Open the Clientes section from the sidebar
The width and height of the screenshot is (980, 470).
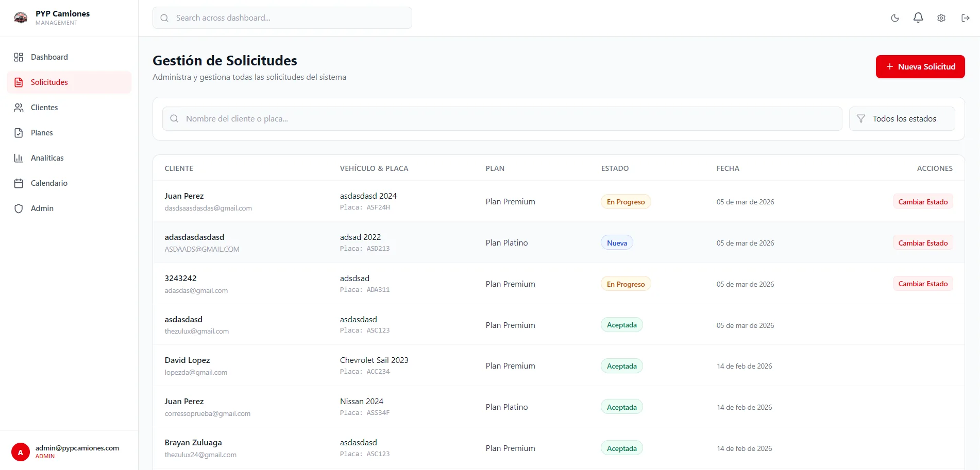pos(44,107)
